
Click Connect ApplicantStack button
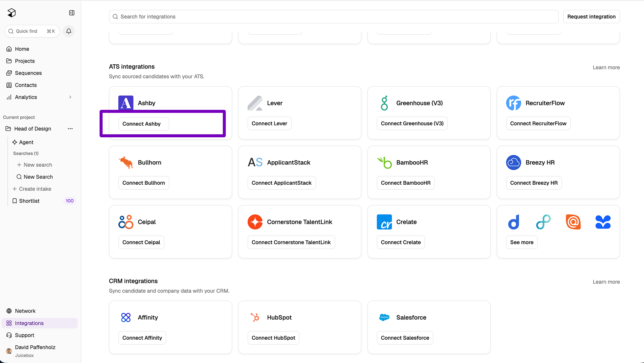coord(281,183)
